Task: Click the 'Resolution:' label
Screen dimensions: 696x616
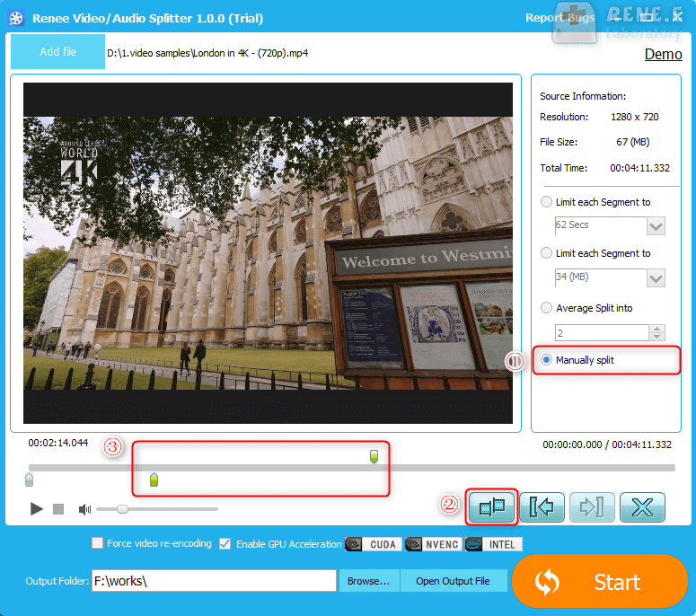Action: 564,117
